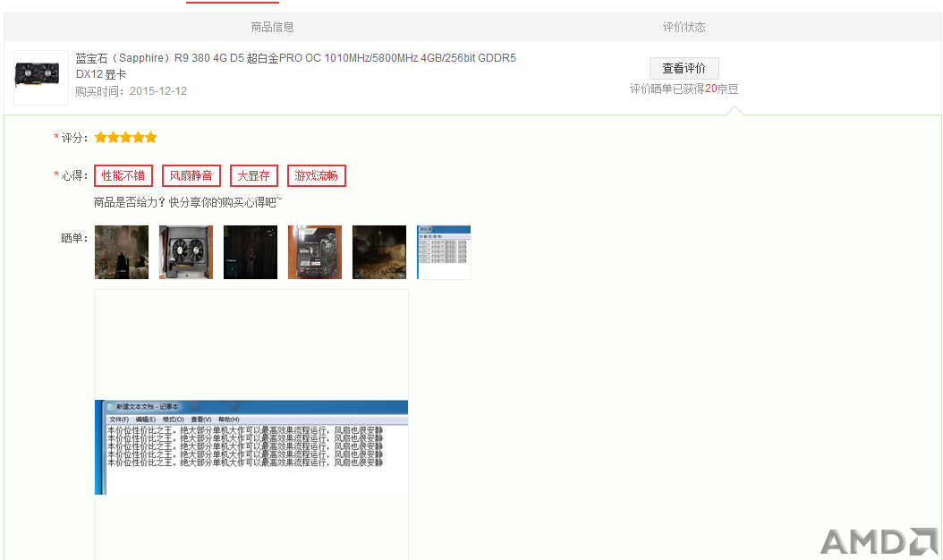Click the review text field 商品是否给力

click(x=188, y=203)
